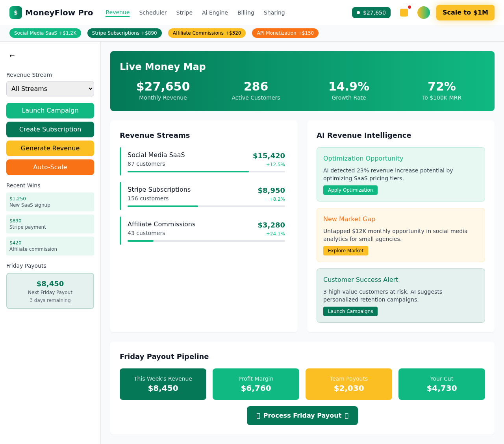Open notifications via the red-badged yellow icon
The width and height of the screenshot is (504, 444).
(404, 12)
